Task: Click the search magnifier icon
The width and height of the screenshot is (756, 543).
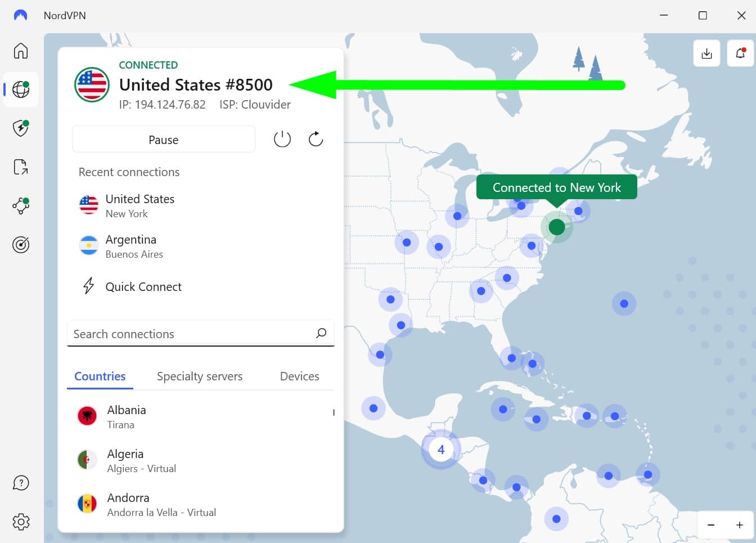Action: tap(321, 333)
